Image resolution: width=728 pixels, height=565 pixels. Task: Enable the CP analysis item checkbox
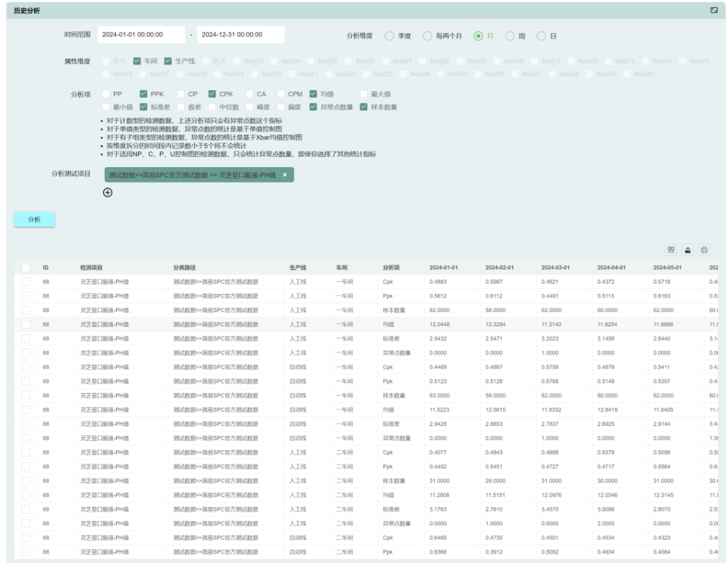(x=182, y=94)
